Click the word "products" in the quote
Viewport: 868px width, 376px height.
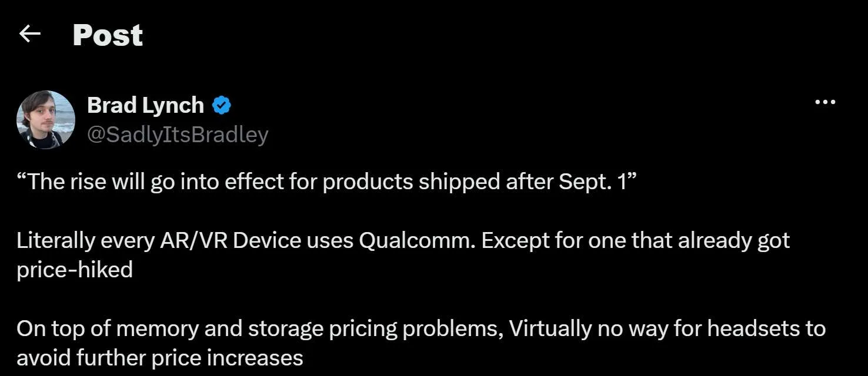coord(368,182)
